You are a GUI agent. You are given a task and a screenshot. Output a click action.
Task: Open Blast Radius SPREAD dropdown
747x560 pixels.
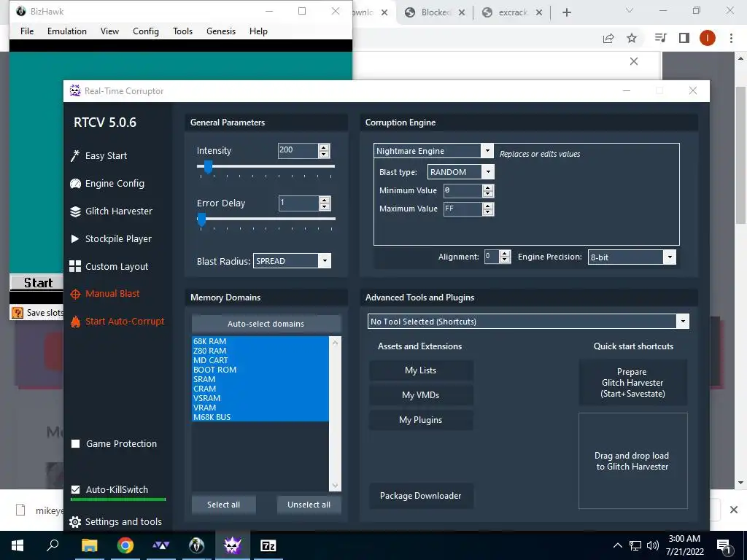pyautogui.click(x=325, y=261)
